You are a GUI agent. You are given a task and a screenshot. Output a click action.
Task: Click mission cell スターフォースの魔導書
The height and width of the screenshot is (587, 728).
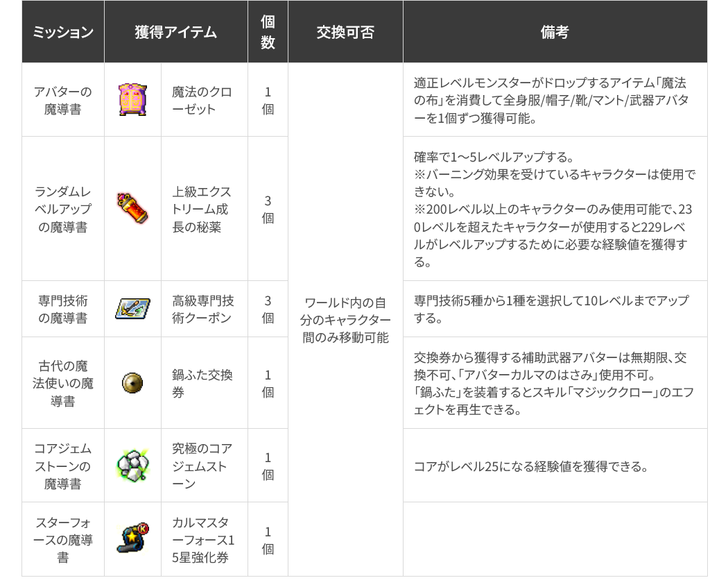[62, 540]
